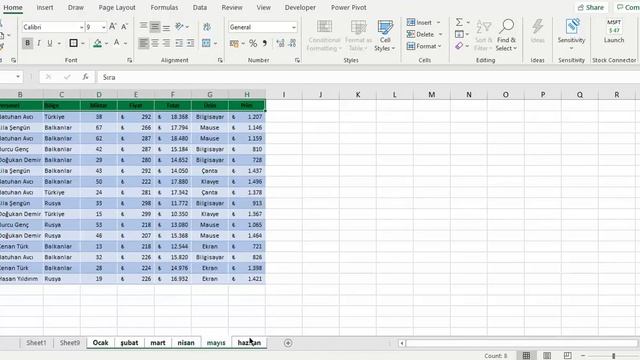This screenshot has width=640, height=360.
Task: Toggle Align Right for cells
Action: (166, 43)
